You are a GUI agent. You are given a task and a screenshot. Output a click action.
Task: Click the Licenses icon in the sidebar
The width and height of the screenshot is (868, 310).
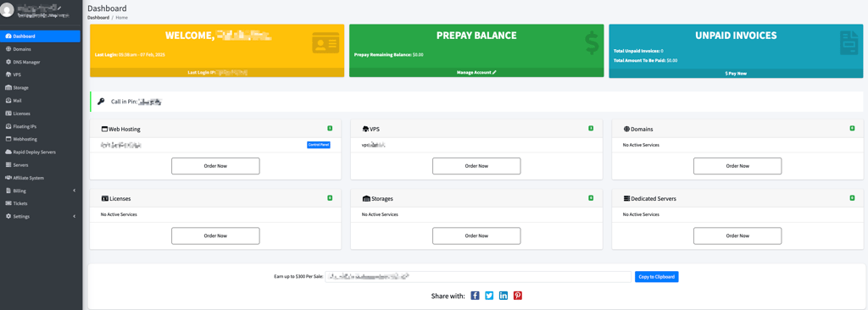pos(8,113)
